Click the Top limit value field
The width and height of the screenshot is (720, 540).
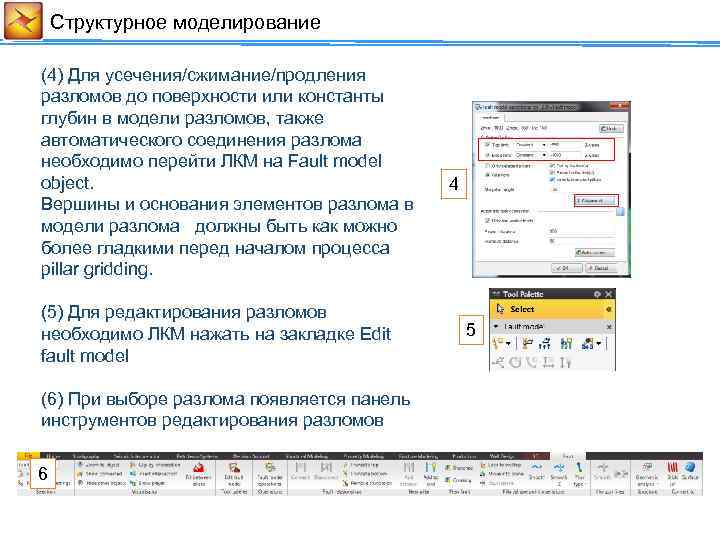coord(566,145)
